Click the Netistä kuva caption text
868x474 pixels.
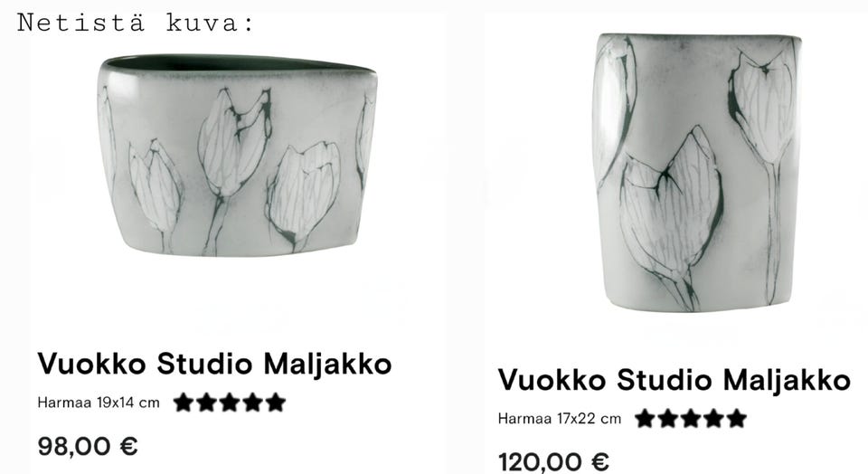(135, 23)
